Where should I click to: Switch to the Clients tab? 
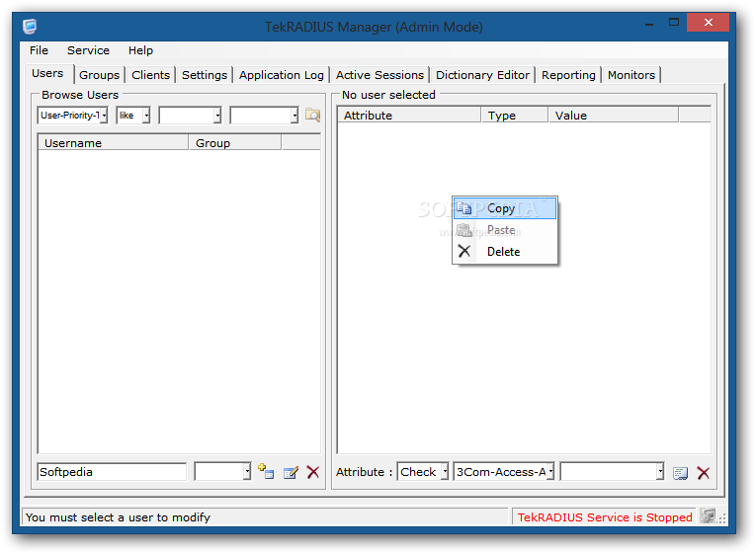tap(150, 75)
